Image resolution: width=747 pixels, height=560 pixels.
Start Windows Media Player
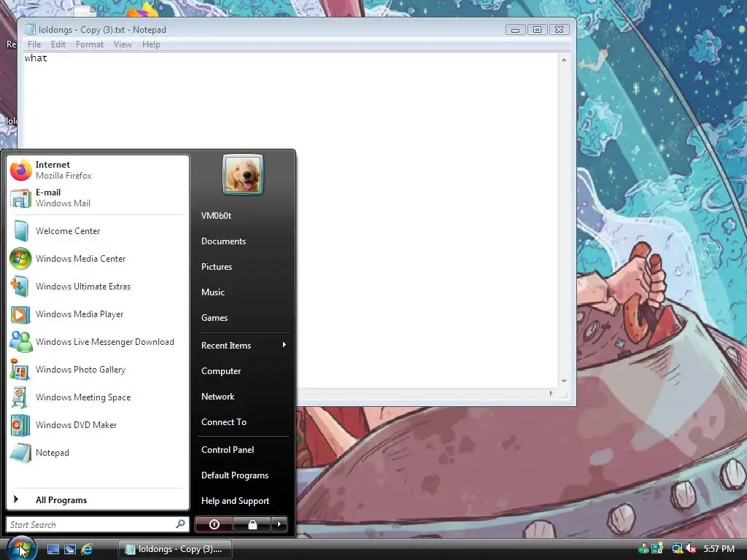pyautogui.click(x=97, y=314)
